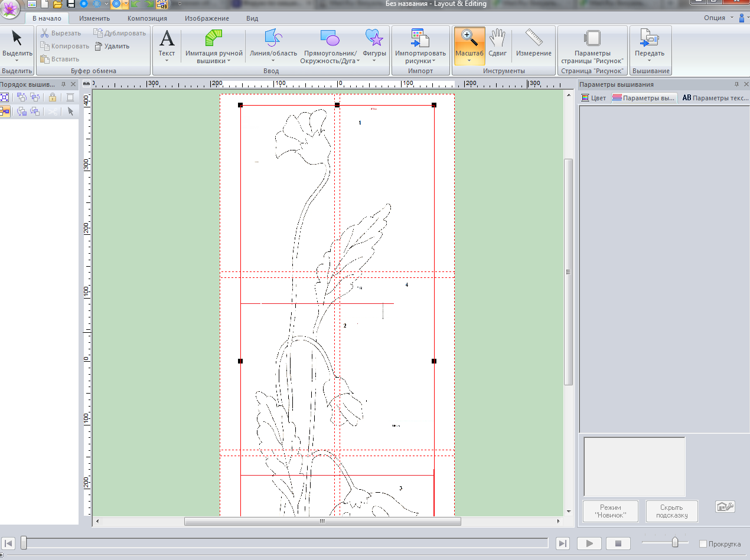Pin the Порядок вышивания panel
750x560 pixels.
[63, 84]
